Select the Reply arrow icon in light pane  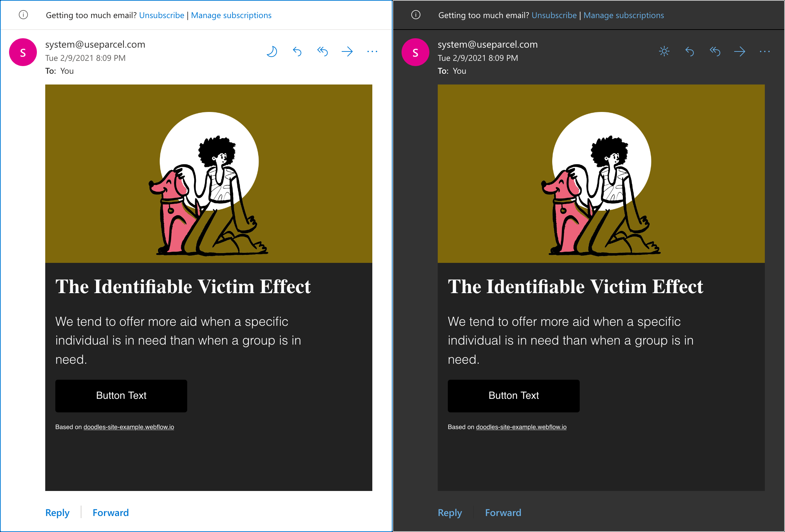pyautogui.click(x=297, y=51)
